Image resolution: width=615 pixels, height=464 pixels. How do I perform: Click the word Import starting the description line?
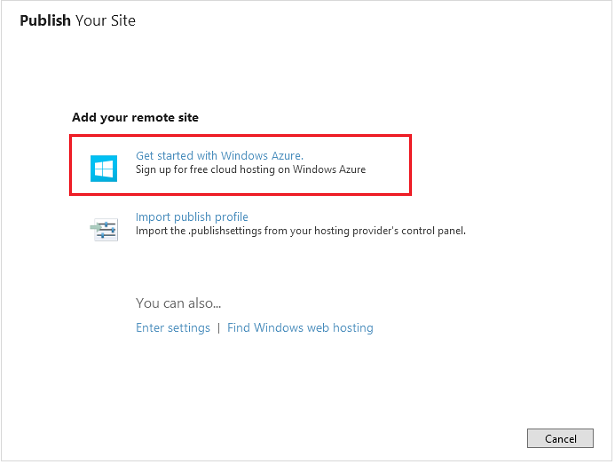(x=151, y=231)
